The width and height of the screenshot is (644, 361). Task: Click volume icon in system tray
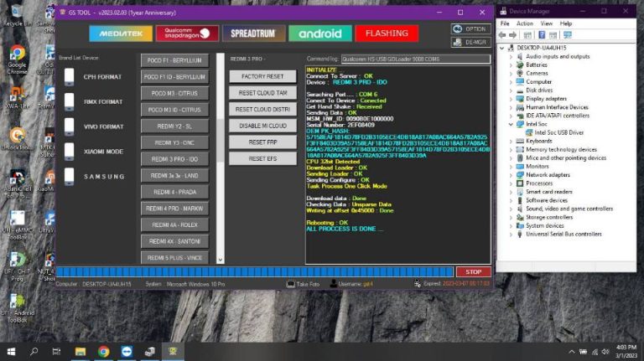[605, 352]
